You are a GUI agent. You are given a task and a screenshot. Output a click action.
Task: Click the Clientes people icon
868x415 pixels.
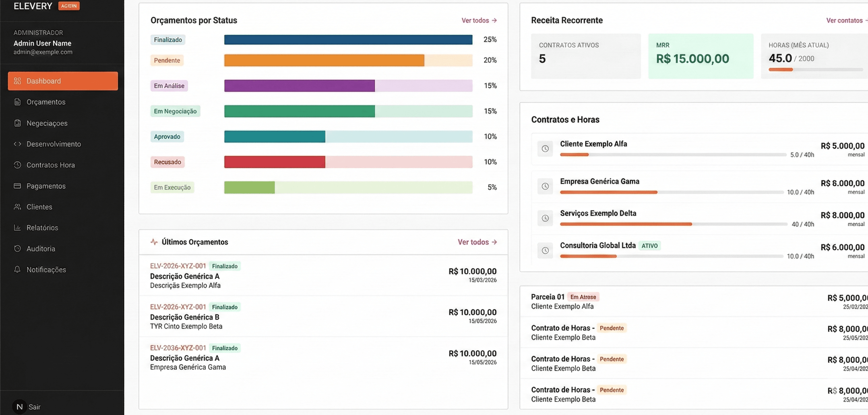click(x=17, y=207)
